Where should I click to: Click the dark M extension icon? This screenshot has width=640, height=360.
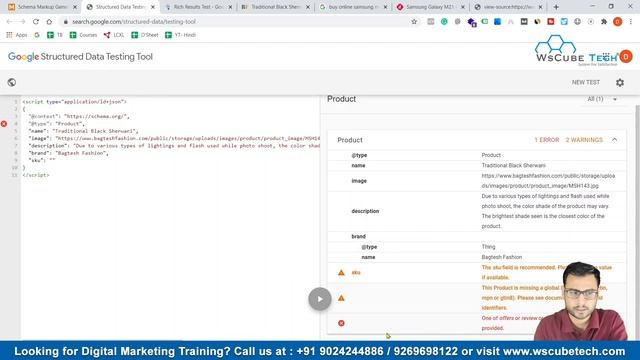click(x=524, y=22)
